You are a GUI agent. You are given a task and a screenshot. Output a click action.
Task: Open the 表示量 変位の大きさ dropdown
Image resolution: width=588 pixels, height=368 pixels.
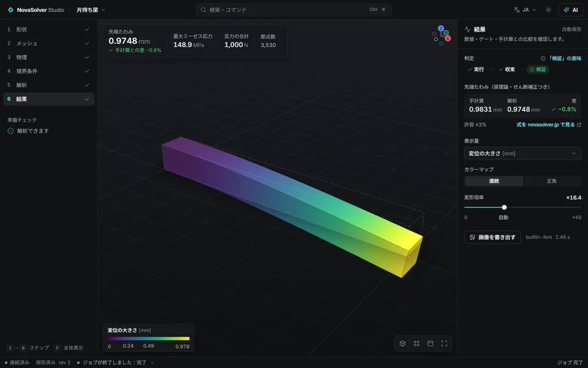coord(523,153)
